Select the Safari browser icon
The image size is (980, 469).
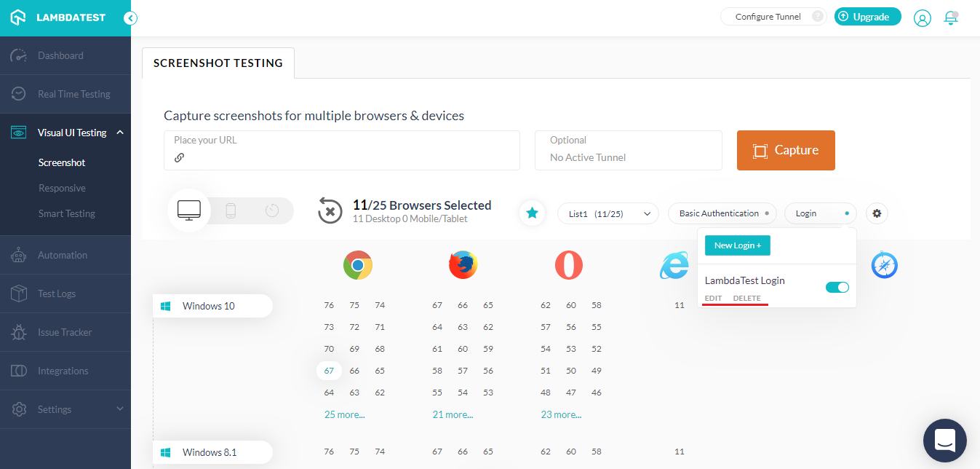click(x=884, y=265)
